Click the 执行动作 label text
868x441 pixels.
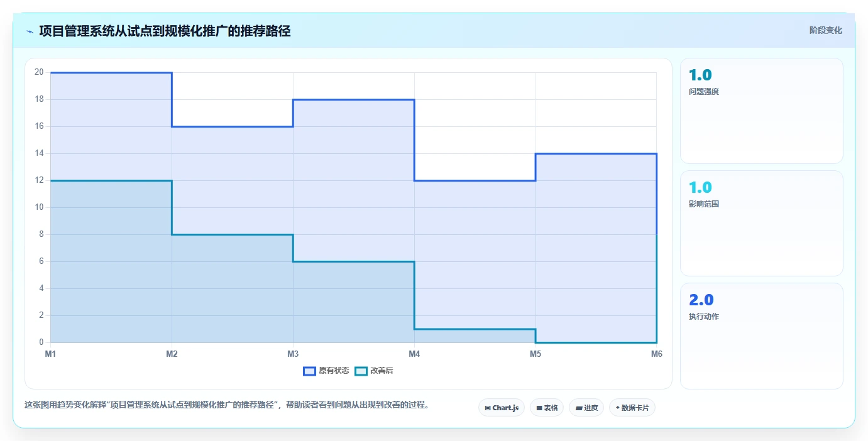(704, 316)
